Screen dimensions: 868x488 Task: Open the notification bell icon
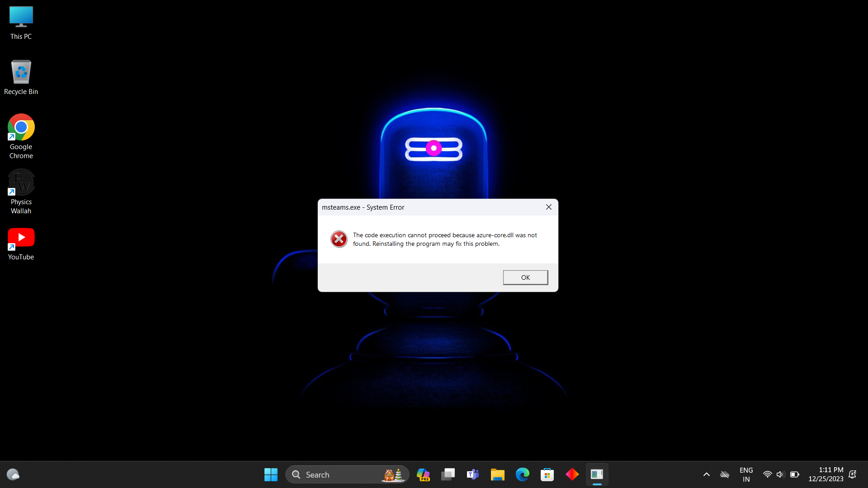click(x=853, y=474)
